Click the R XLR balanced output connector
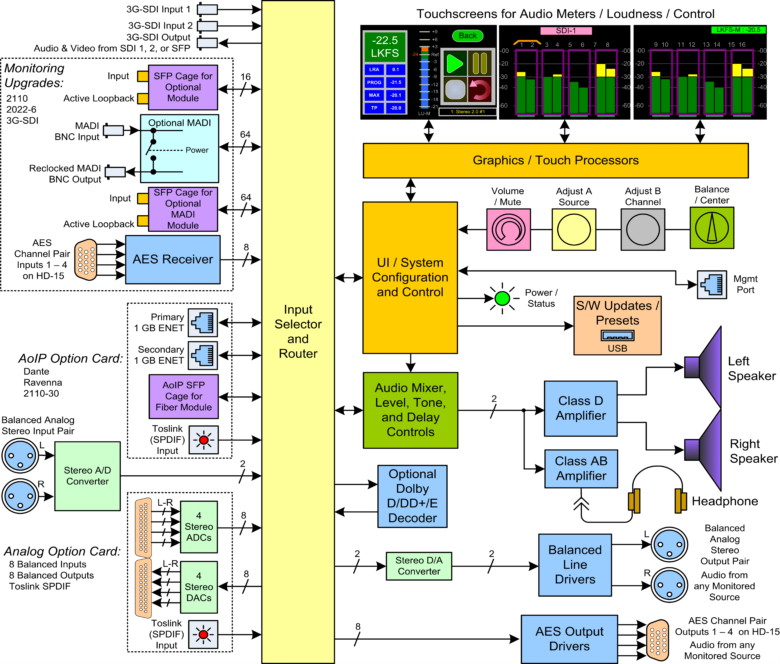 (x=670, y=585)
